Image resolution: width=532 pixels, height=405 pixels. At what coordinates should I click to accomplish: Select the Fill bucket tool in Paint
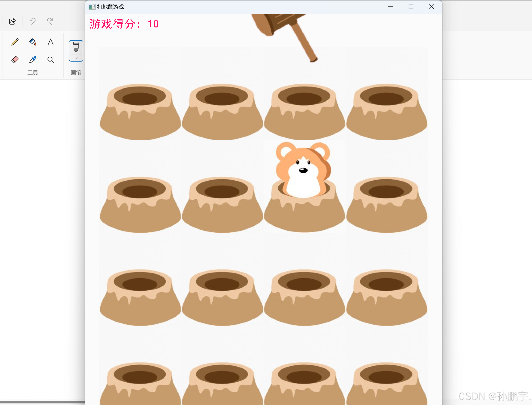coord(33,42)
